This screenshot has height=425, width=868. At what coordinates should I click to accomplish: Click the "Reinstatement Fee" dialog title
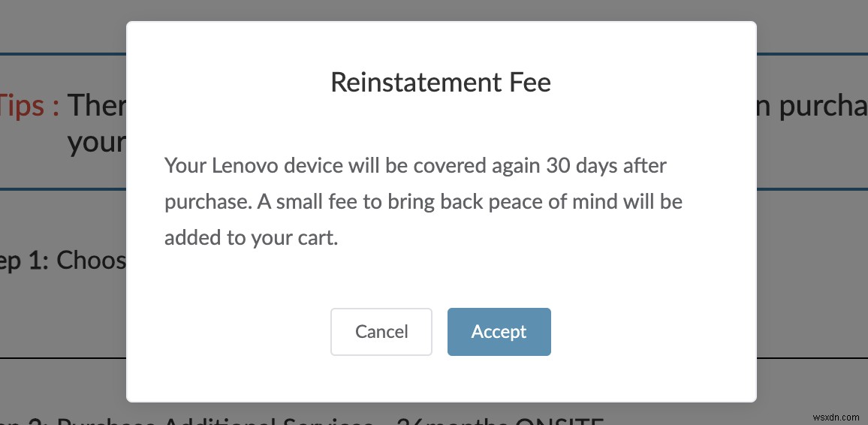point(441,82)
